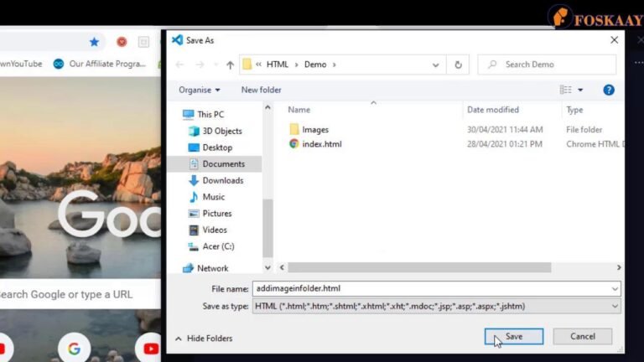Click New folder in the toolbar

(262, 90)
